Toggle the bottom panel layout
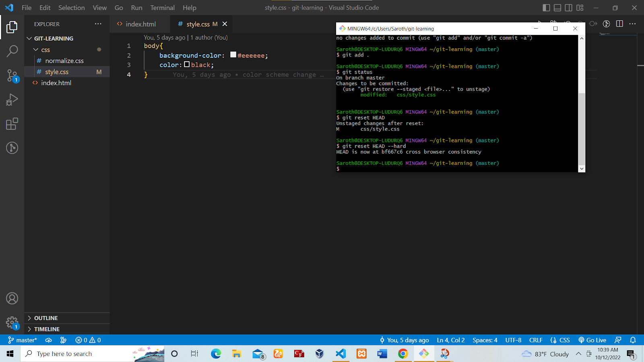 (557, 8)
